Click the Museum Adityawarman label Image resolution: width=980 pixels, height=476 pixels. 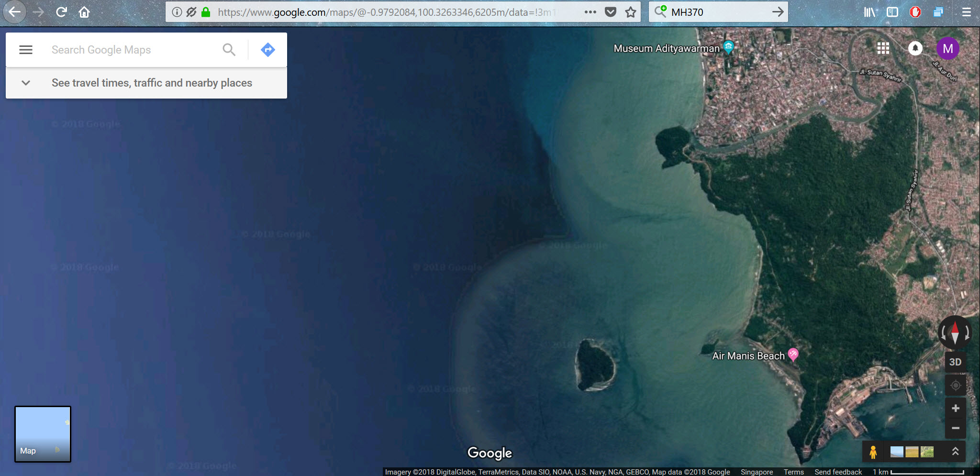pos(667,48)
